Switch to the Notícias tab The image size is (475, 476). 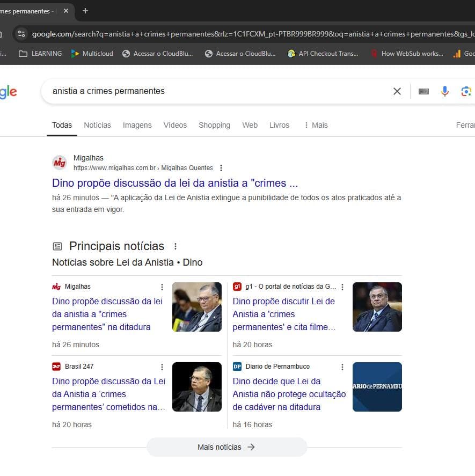(x=97, y=125)
